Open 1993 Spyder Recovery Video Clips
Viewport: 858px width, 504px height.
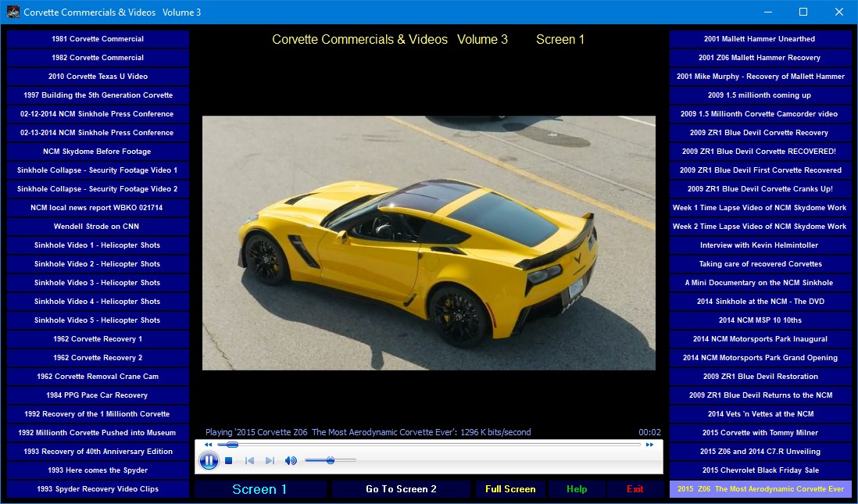click(x=98, y=488)
